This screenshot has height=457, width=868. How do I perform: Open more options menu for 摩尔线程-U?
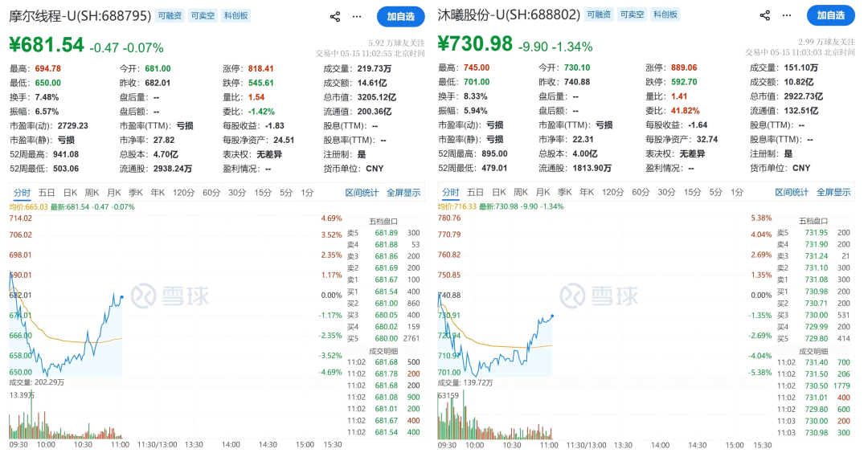tap(357, 17)
